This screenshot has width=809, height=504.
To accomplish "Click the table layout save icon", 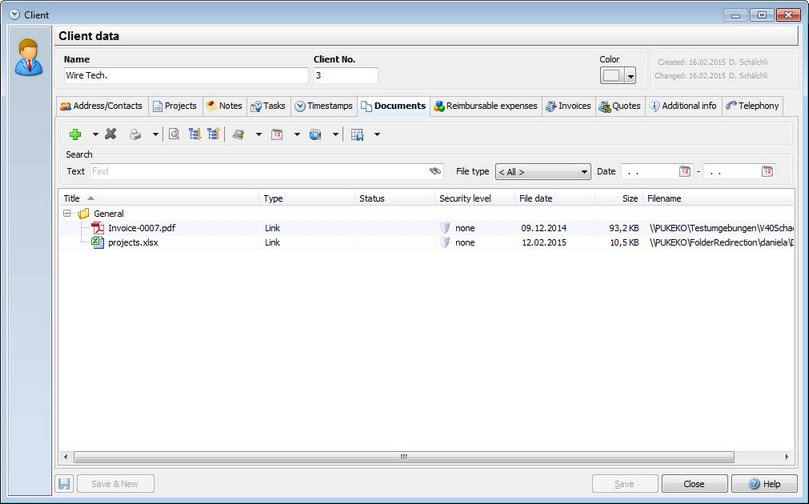I will pos(357,135).
